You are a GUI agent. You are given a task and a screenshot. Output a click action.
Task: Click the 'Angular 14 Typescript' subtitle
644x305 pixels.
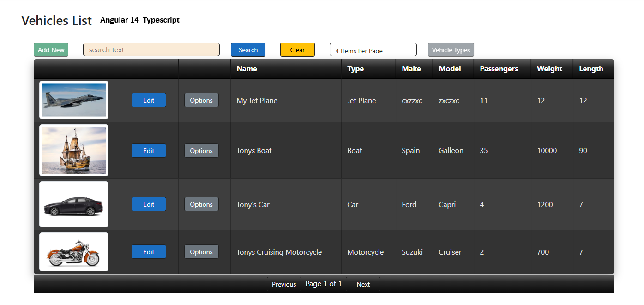click(x=140, y=20)
